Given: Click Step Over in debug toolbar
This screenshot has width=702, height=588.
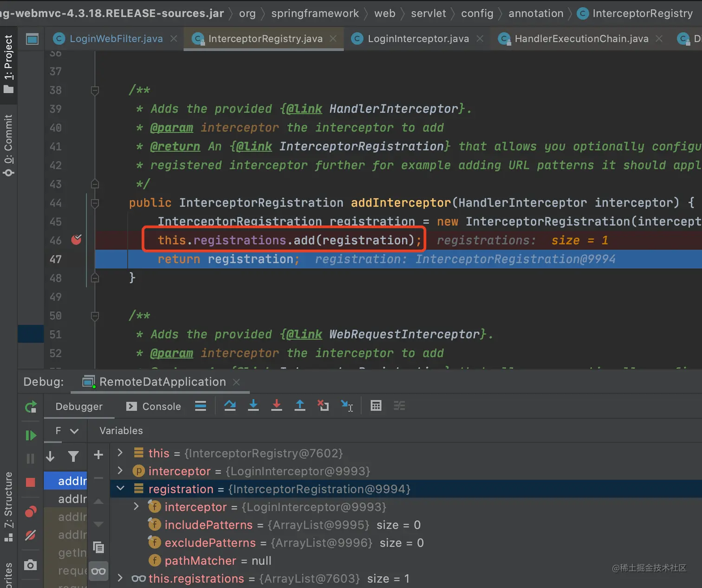Looking at the screenshot, I should pyautogui.click(x=230, y=406).
